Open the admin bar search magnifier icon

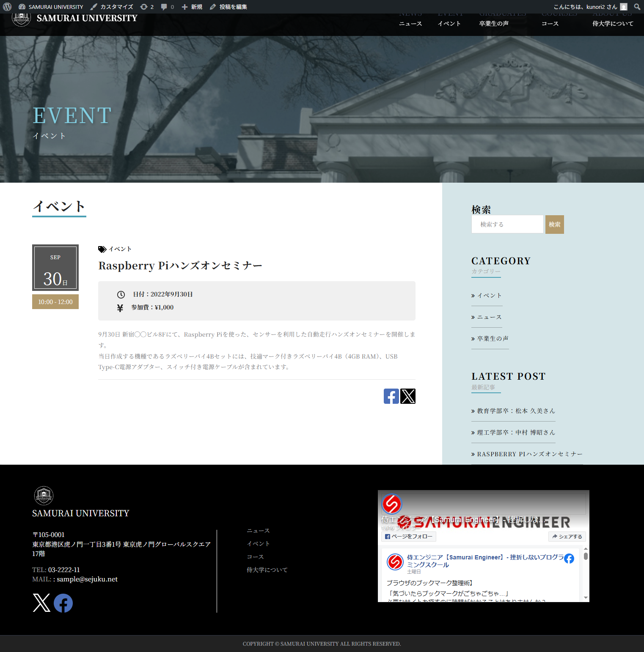pos(637,7)
